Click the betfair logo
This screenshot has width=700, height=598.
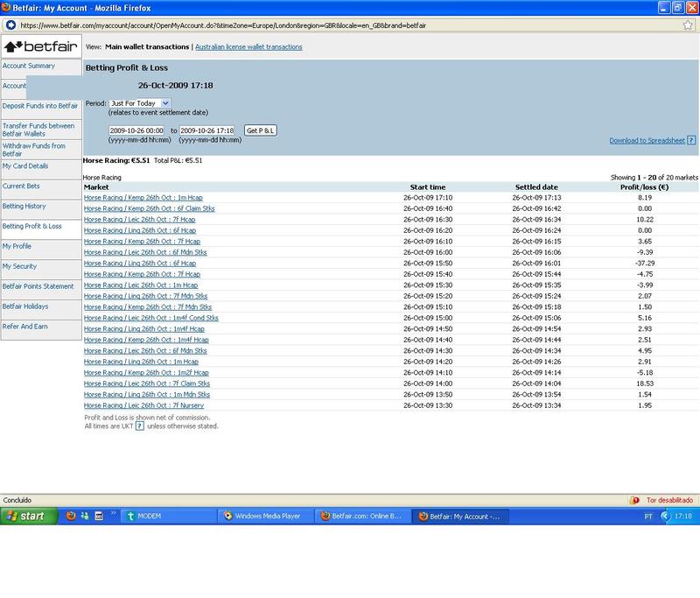(41, 46)
